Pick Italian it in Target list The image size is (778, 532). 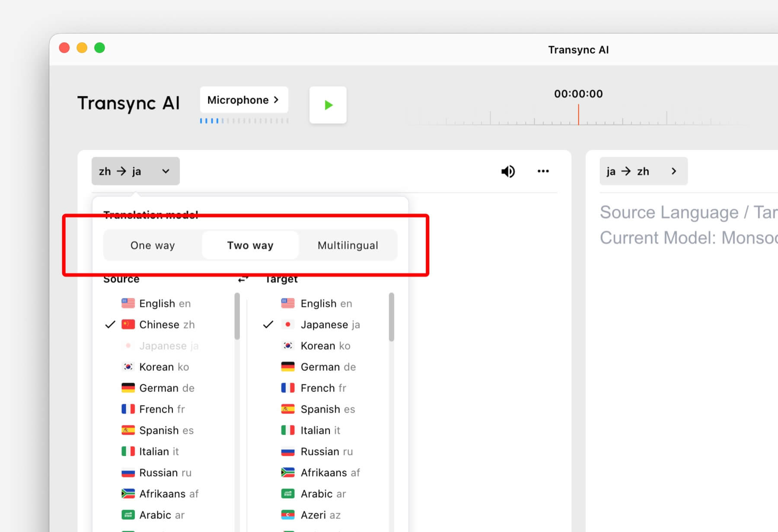click(x=310, y=431)
